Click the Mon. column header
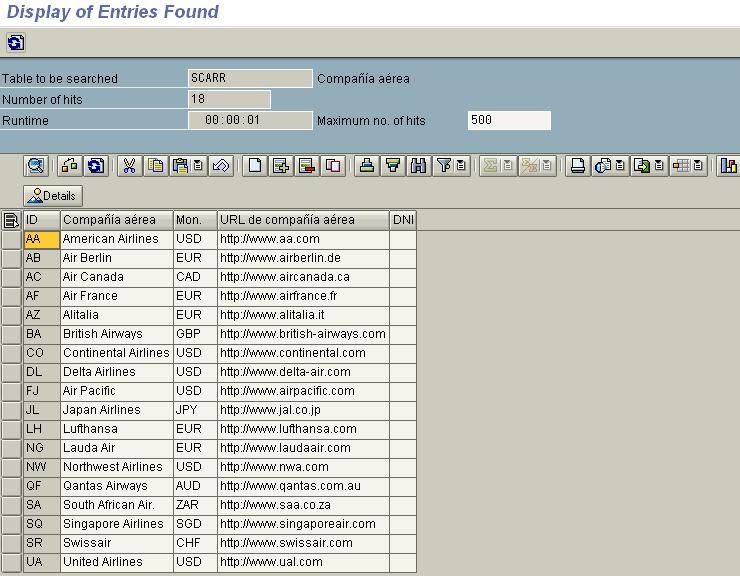The image size is (740, 576). [195, 220]
